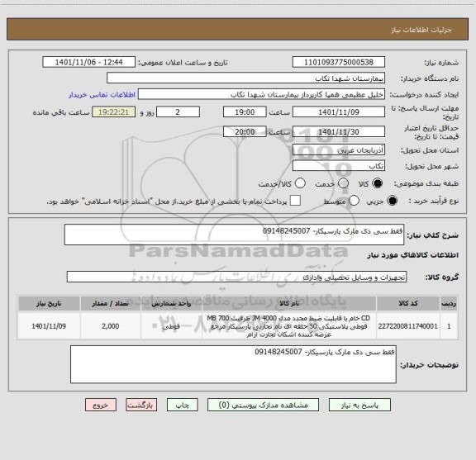This screenshot has width=476, height=460.
Task: Click the ردیف column header
Action: point(449,303)
